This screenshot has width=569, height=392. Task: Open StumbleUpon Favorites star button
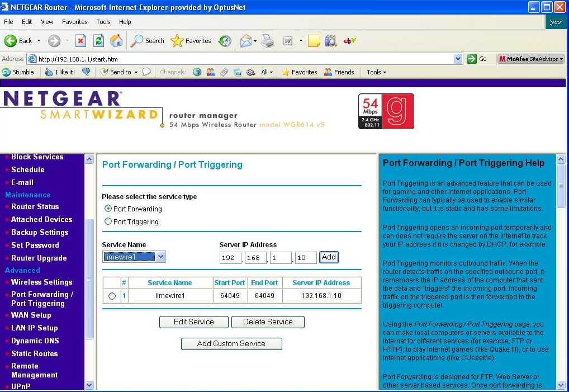[x=300, y=72]
